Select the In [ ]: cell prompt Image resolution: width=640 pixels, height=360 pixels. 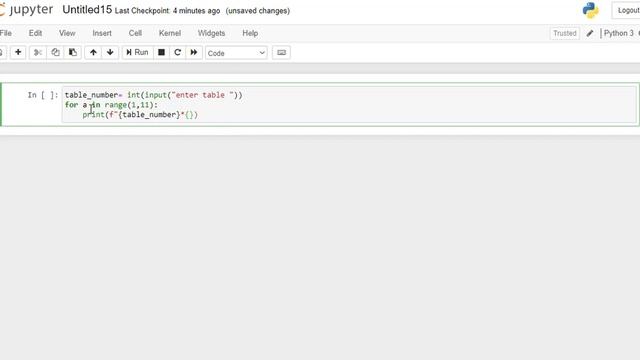43,95
